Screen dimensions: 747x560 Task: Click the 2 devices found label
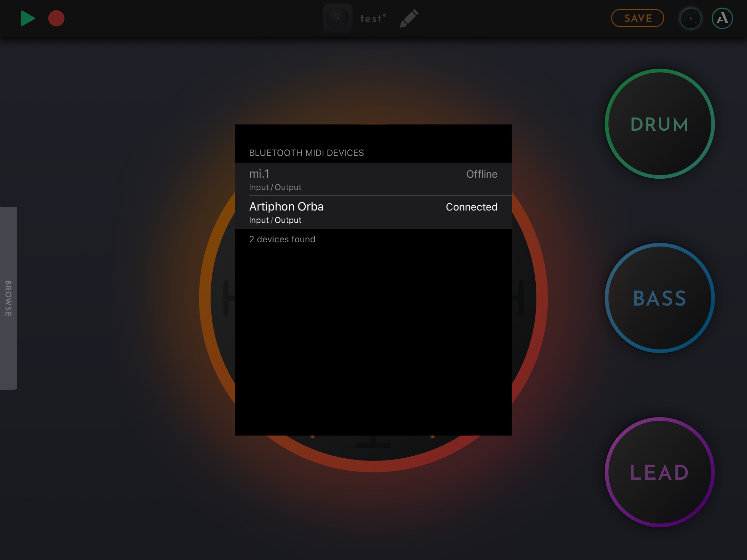282,239
